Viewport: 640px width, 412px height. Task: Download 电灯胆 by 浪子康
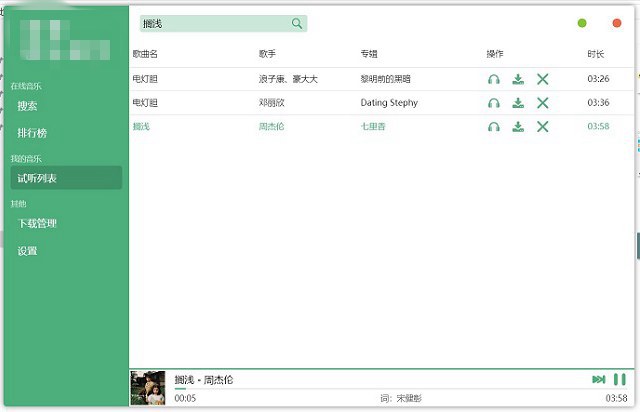click(x=518, y=79)
